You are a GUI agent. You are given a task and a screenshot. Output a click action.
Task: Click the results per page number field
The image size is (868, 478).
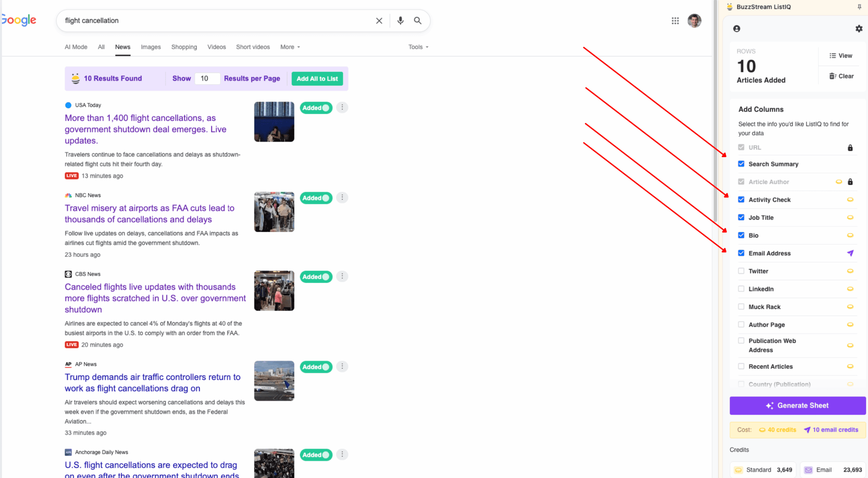pyautogui.click(x=207, y=79)
